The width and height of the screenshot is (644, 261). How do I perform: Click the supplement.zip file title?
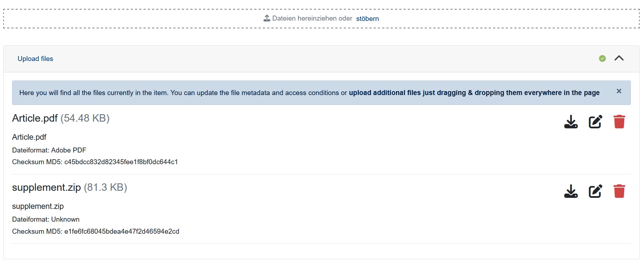coord(46,188)
